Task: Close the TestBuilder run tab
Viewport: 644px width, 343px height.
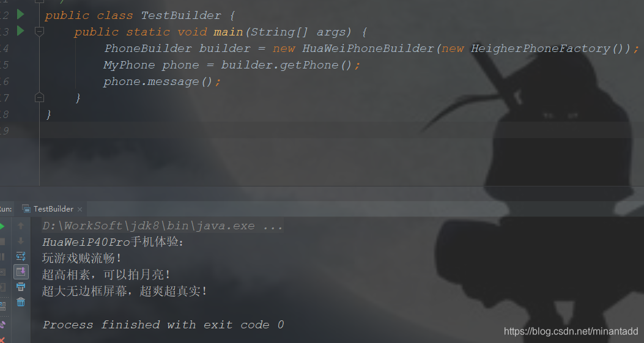Action: coord(80,209)
